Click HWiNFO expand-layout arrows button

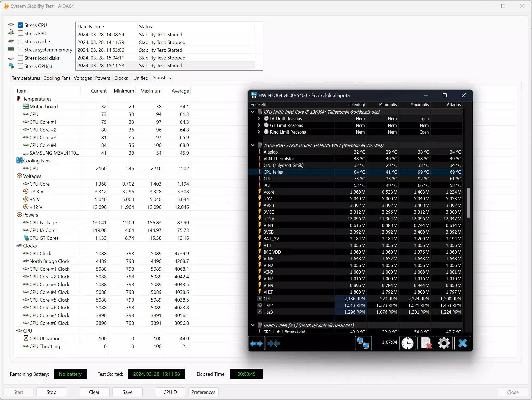[x=256, y=343]
